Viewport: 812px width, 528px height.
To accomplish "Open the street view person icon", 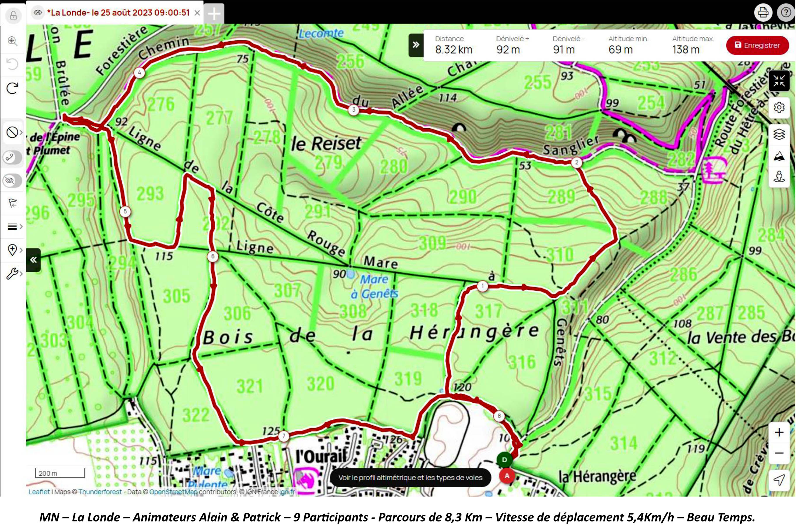I will tap(779, 177).
